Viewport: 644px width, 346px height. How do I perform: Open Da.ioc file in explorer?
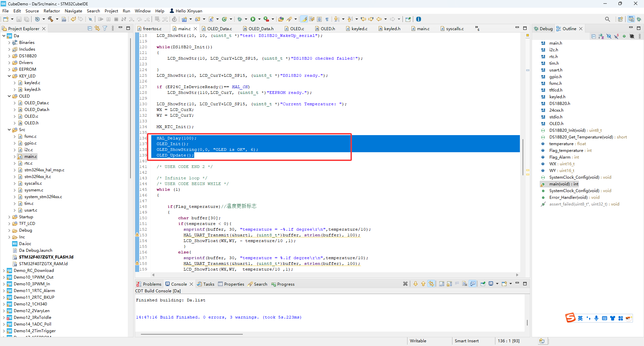[x=25, y=244]
